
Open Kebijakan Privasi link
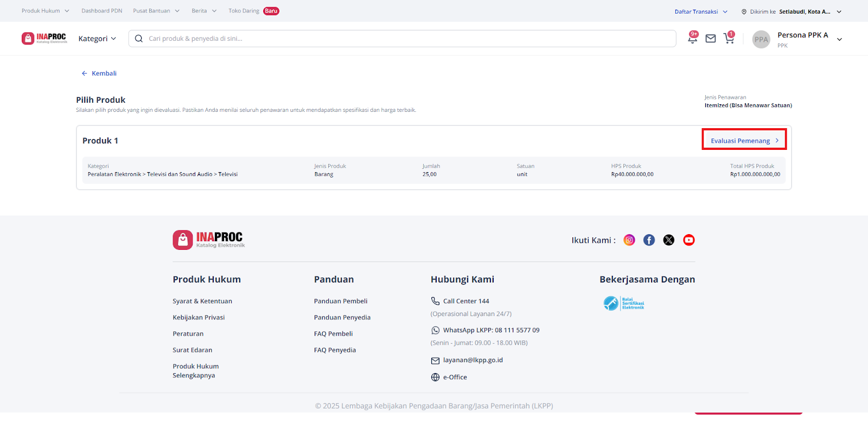pyautogui.click(x=199, y=317)
